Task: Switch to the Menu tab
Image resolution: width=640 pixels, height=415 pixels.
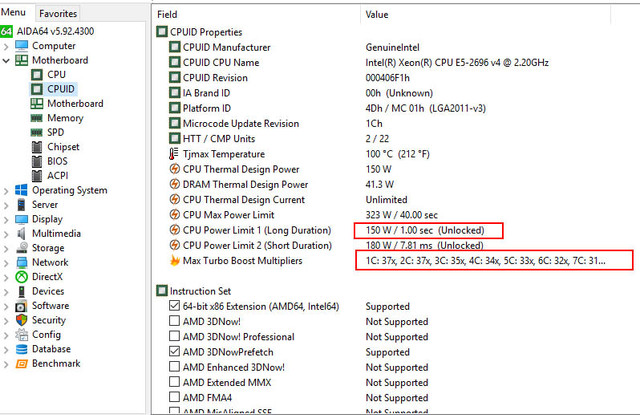Action: 15,14
